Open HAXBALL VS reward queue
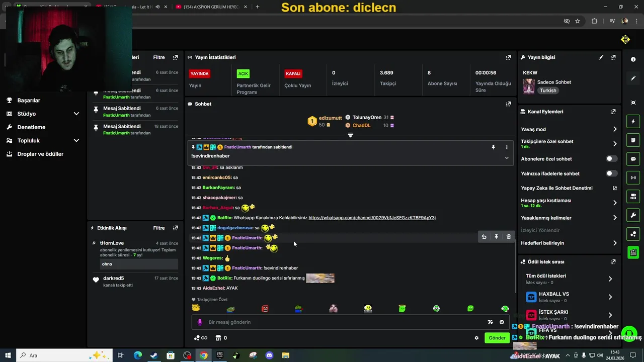Viewport: 644px width, 362px height. click(569, 297)
